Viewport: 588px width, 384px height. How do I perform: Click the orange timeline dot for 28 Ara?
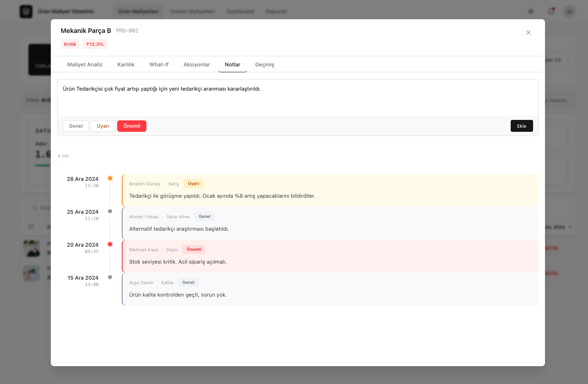point(110,178)
